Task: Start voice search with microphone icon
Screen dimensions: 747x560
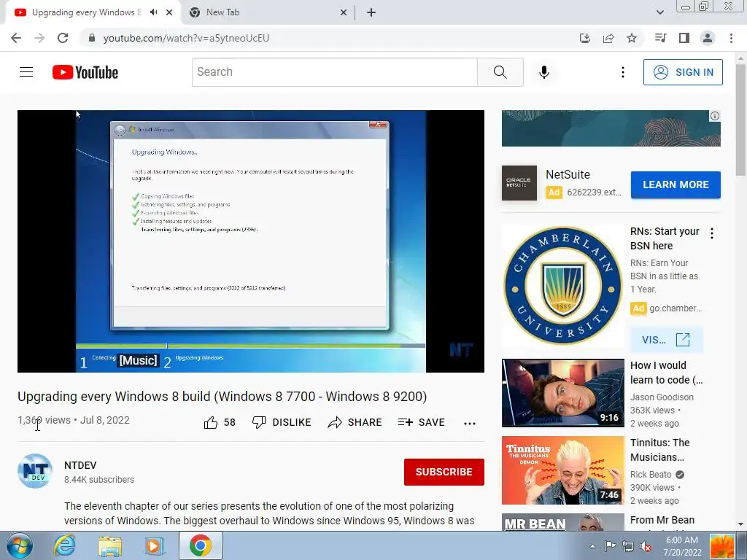Action: (543, 72)
